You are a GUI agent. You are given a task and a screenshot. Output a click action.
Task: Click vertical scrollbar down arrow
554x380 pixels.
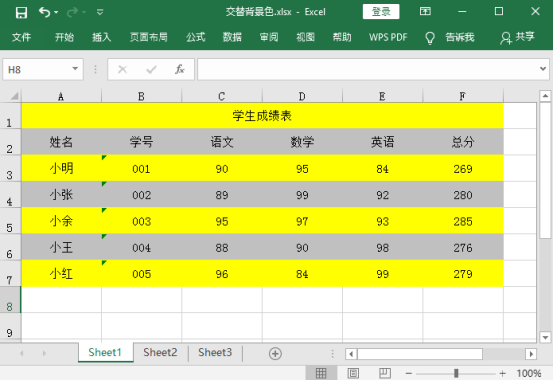click(x=545, y=337)
